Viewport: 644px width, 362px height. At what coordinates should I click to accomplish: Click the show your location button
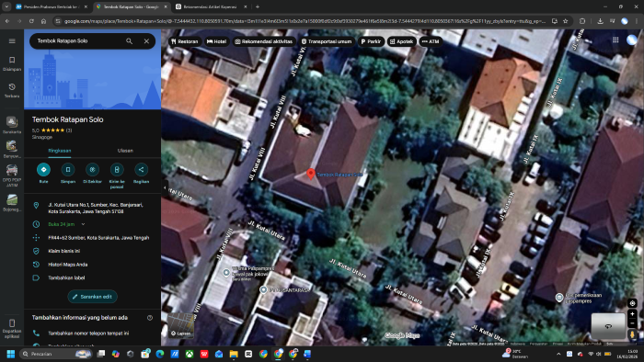(x=632, y=303)
